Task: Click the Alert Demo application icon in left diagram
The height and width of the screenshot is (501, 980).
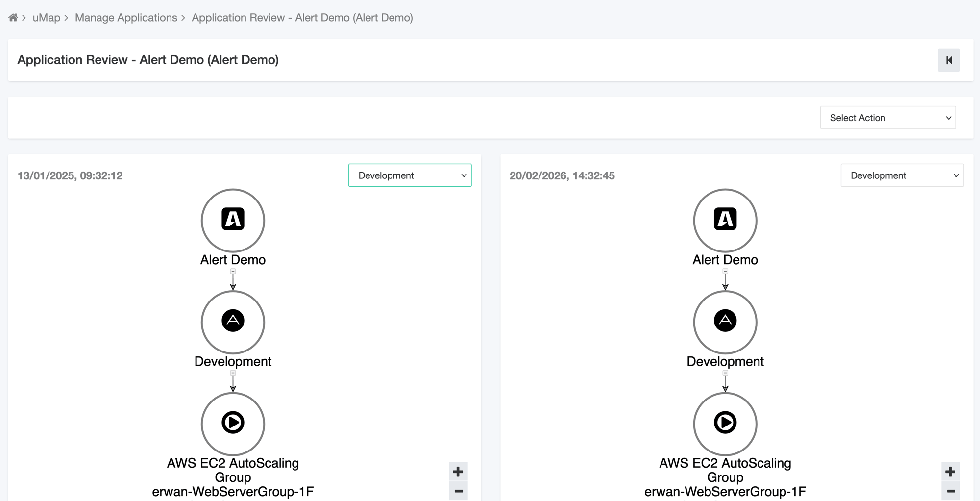Action: [233, 221]
